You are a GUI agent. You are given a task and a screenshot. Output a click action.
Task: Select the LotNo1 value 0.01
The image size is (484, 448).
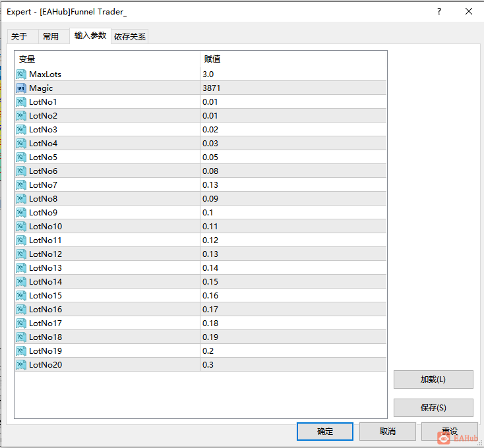point(210,102)
